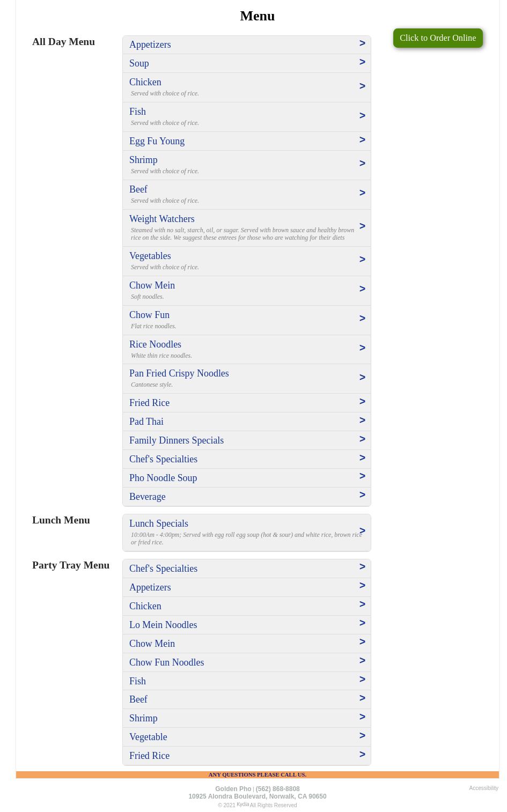Click the Beverage row arrow
This screenshot has width=507, height=812.
362,495
